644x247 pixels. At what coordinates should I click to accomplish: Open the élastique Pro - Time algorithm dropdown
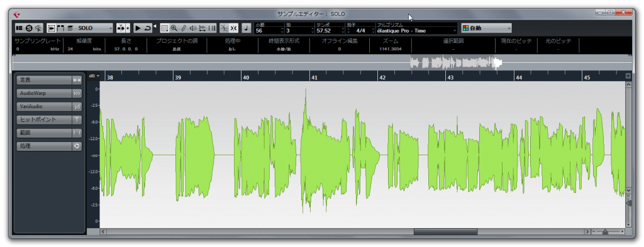coord(416,30)
